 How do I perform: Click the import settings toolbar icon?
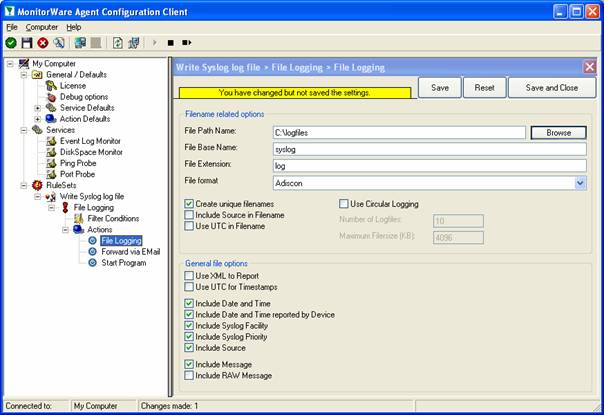pos(134,42)
